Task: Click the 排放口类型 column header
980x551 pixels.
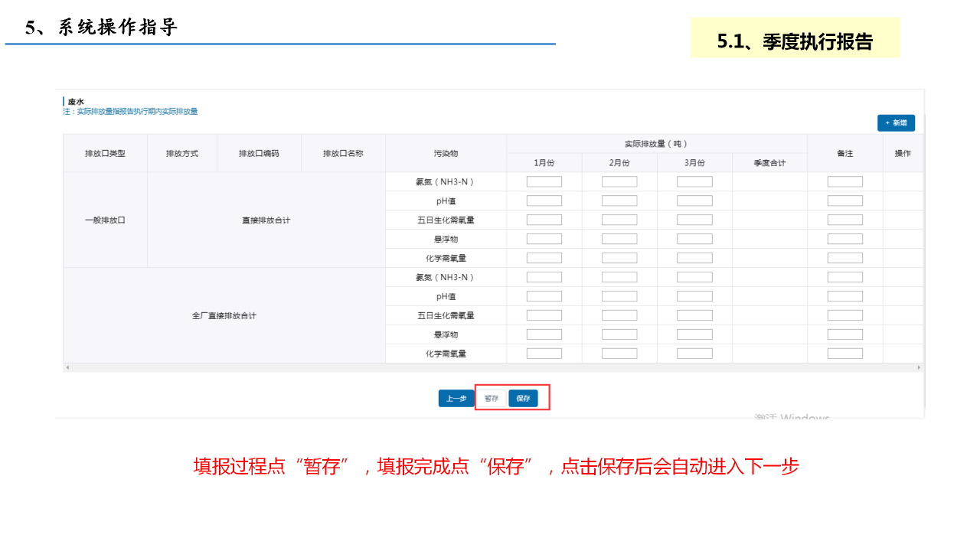Action: click(x=105, y=154)
